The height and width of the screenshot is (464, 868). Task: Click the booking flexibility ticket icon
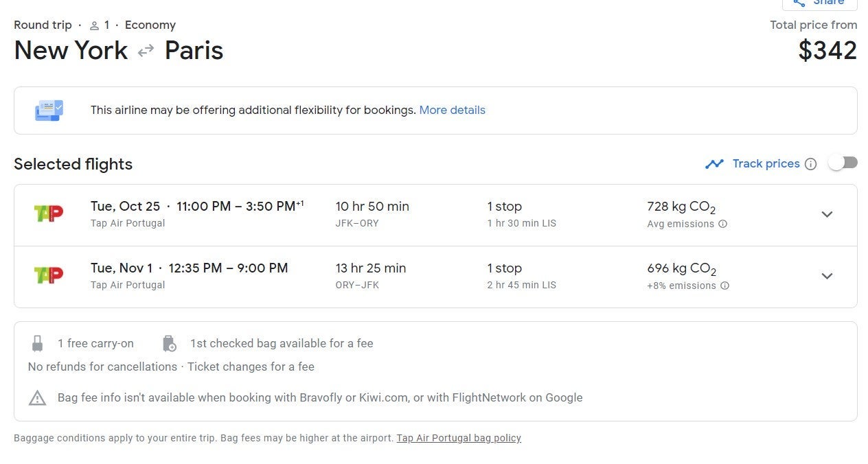click(49, 110)
